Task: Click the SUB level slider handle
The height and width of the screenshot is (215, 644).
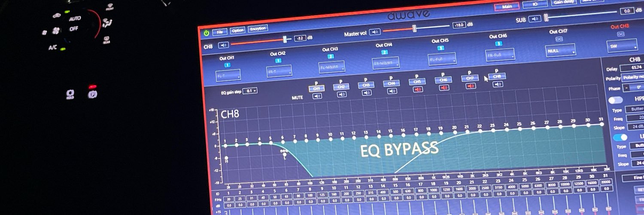Action: click(x=546, y=18)
